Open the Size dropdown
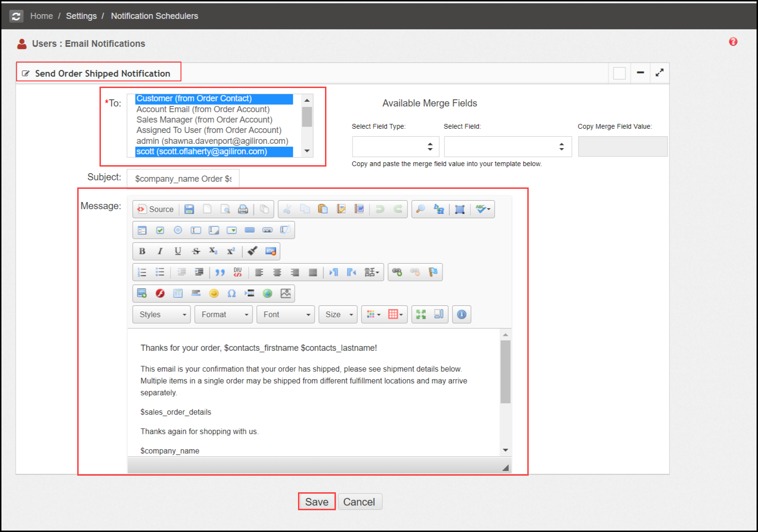The height and width of the screenshot is (532, 758). (338, 314)
